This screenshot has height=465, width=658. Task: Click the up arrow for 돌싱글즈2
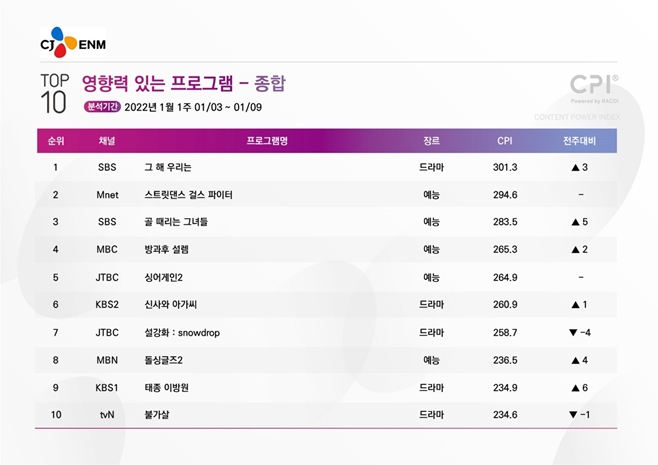(572, 358)
